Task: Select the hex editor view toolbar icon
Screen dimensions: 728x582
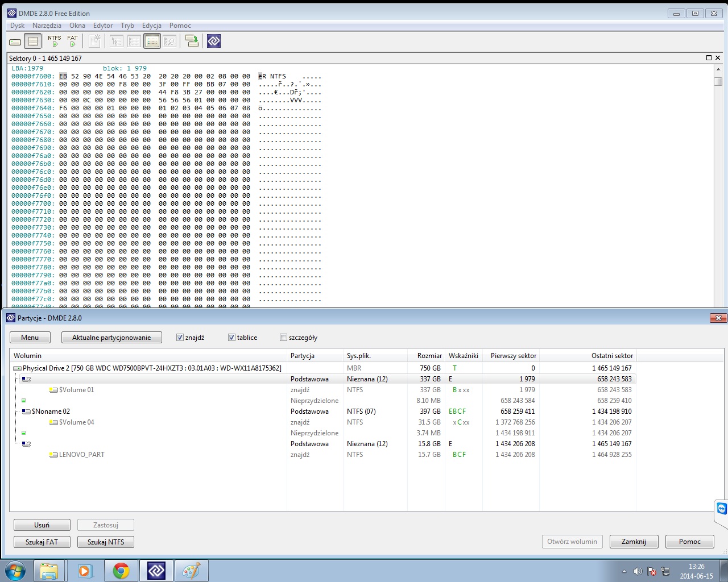Action: (x=152, y=41)
